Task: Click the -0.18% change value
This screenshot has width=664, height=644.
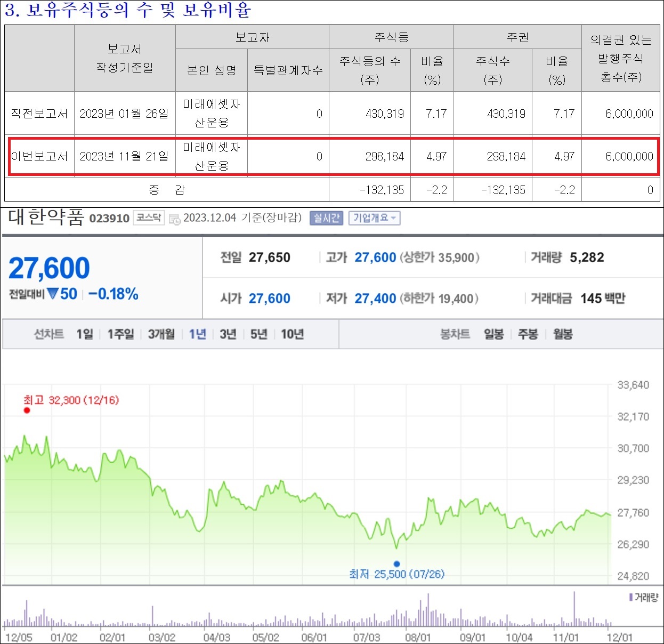Action: (x=114, y=294)
